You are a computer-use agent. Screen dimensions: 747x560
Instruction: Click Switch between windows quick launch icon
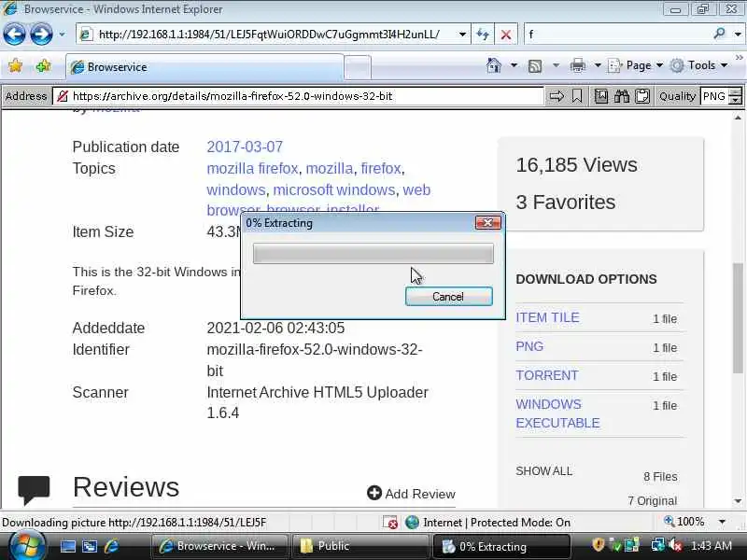90,546
